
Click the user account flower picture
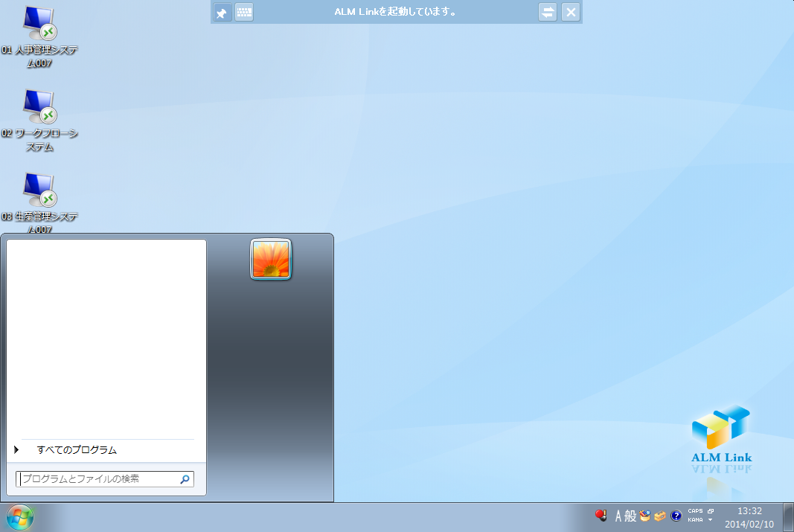pyautogui.click(x=271, y=259)
